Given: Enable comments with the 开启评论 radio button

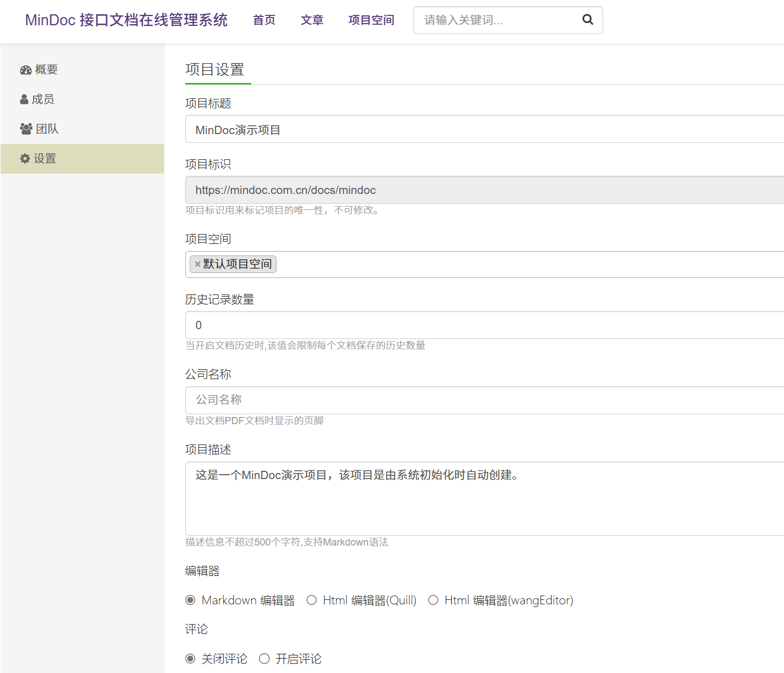Looking at the screenshot, I should (264, 658).
